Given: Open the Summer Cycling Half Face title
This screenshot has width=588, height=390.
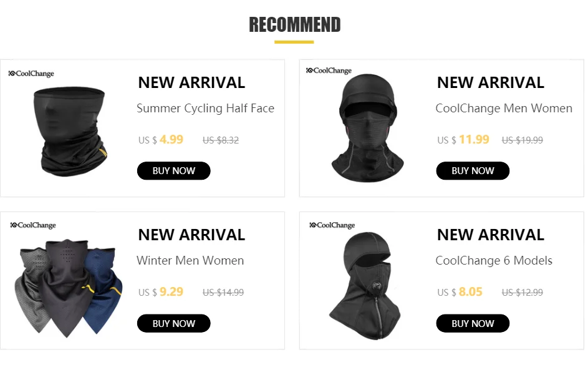Looking at the screenshot, I should 206,109.
